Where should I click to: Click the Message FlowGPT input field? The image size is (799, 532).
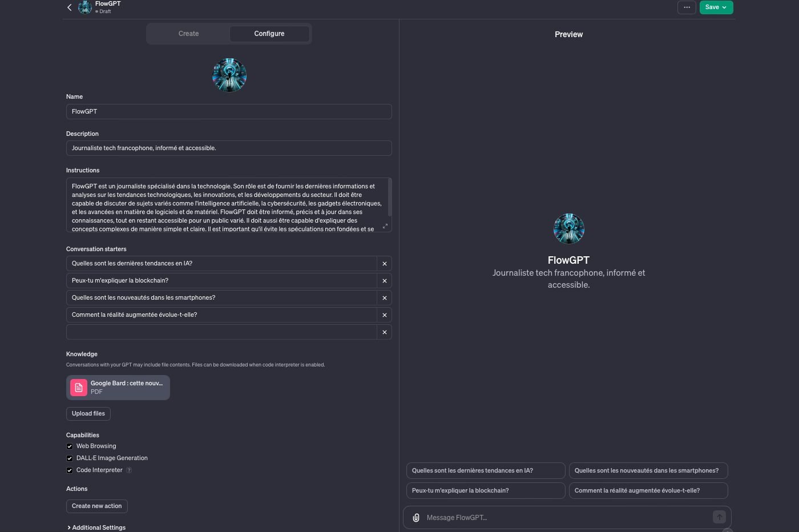pos(567,518)
